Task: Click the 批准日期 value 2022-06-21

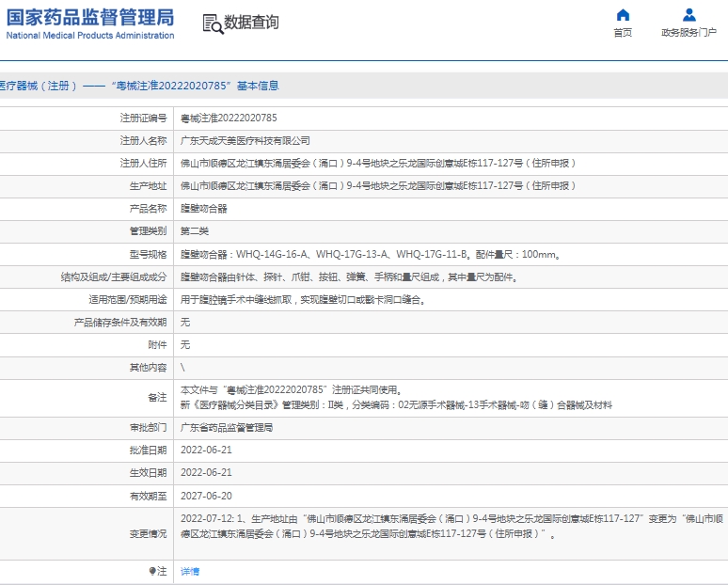Action: (206, 450)
